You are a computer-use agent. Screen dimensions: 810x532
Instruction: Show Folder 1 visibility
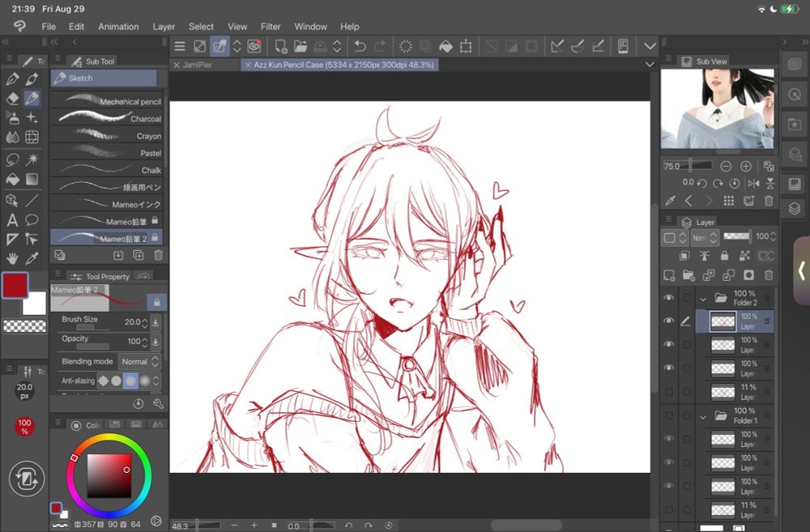pos(669,415)
